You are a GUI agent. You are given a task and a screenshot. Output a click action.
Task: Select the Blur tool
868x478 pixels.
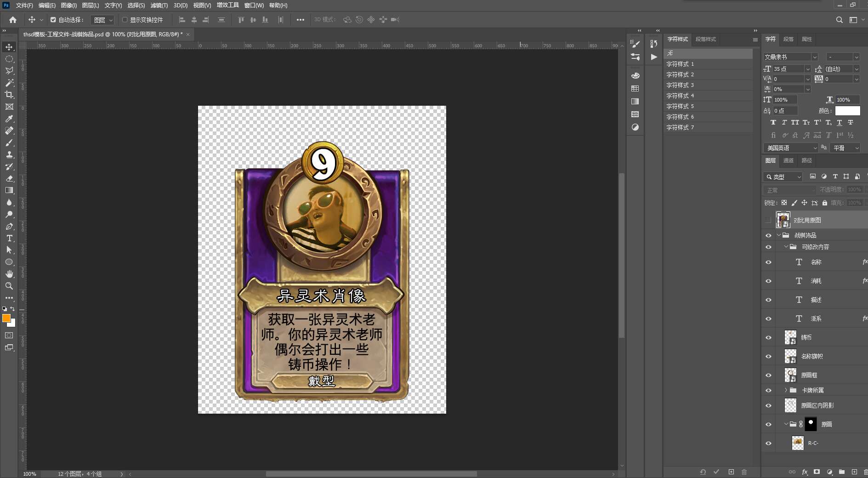pyautogui.click(x=9, y=202)
